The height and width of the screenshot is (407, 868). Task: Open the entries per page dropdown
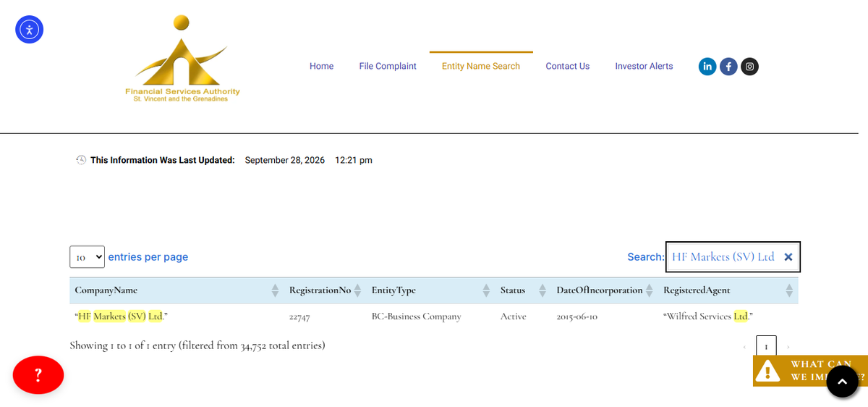87,257
